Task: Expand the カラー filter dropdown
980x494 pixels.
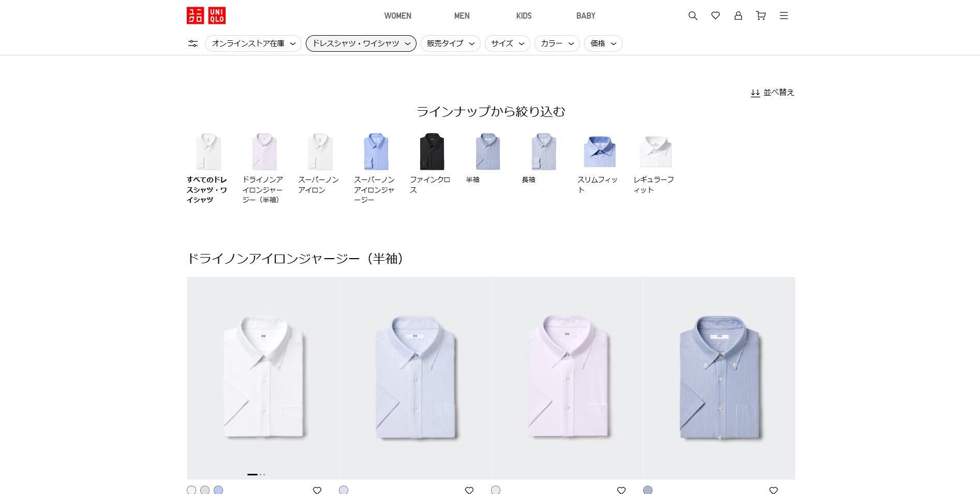Action: [x=557, y=43]
